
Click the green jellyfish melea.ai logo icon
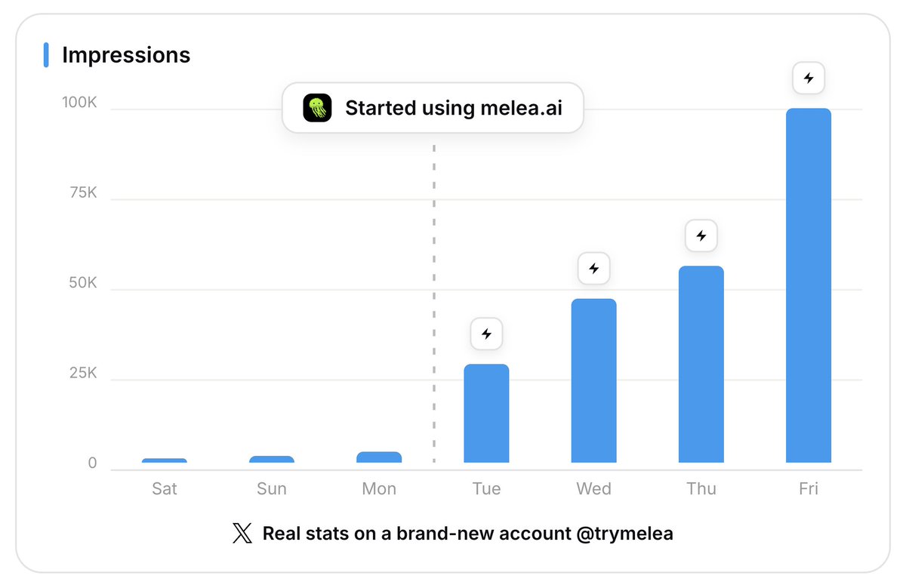[x=317, y=108]
